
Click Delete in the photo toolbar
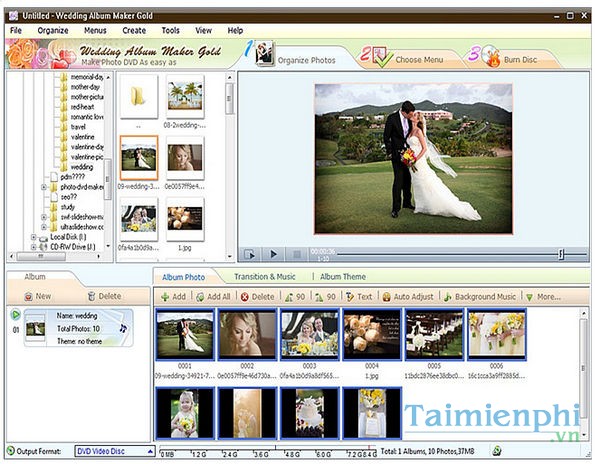coord(258,296)
